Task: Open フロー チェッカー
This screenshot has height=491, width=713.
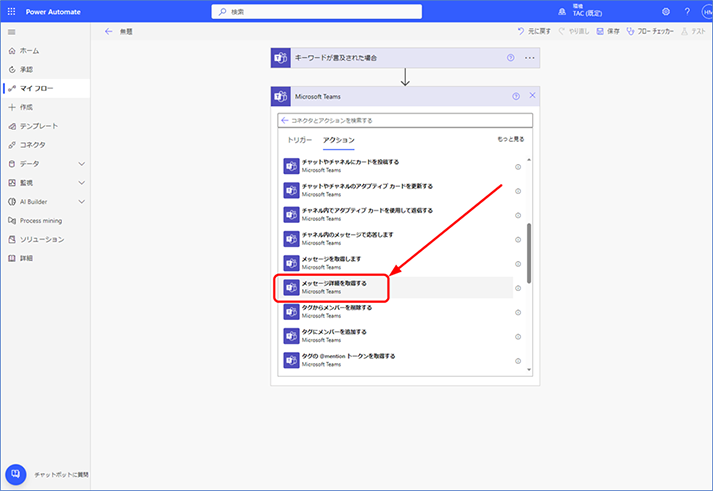Action: pos(650,31)
